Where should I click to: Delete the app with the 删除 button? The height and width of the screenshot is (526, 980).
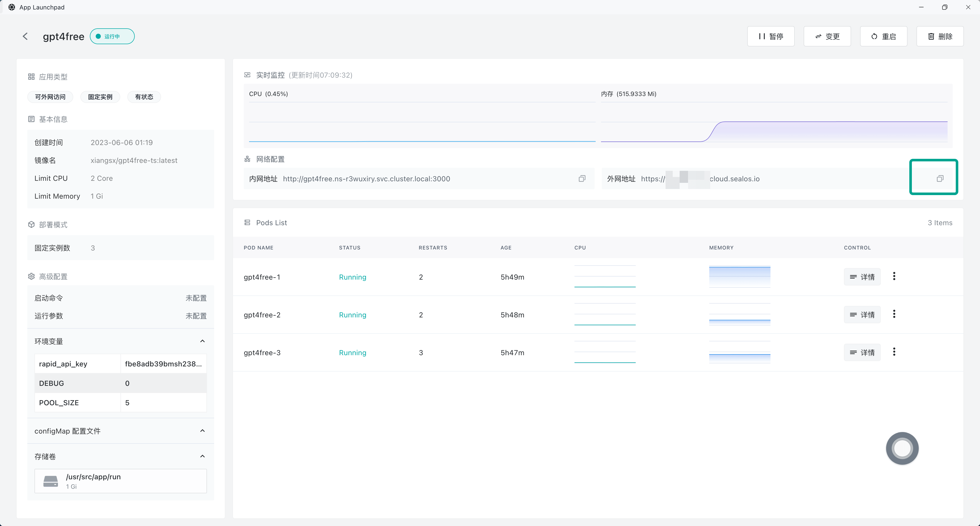click(x=940, y=37)
